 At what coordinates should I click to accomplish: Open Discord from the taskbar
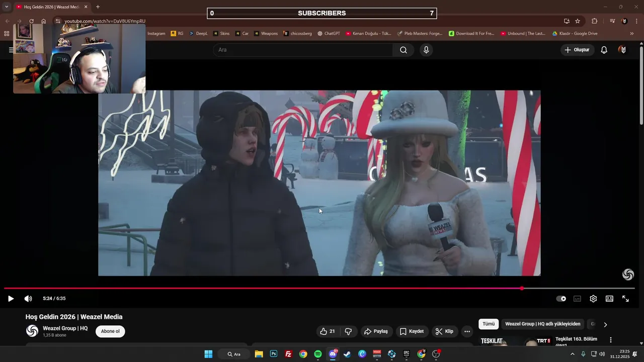point(333,354)
